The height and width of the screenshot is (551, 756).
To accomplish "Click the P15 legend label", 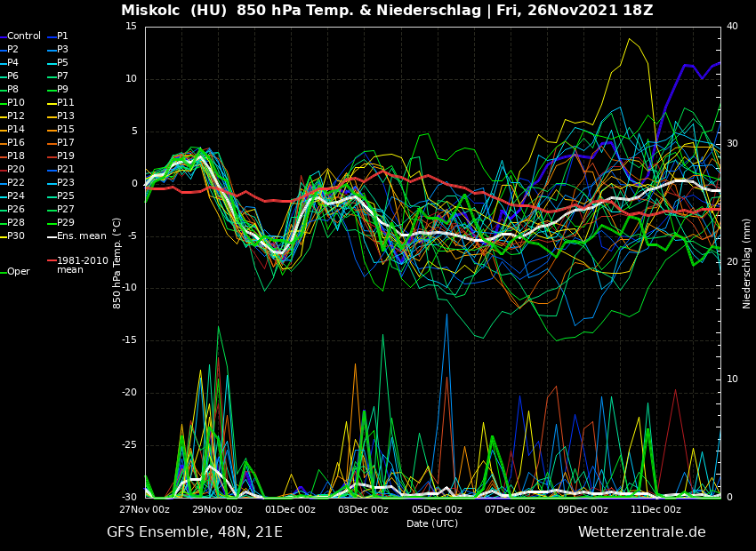I will coord(65,130).
